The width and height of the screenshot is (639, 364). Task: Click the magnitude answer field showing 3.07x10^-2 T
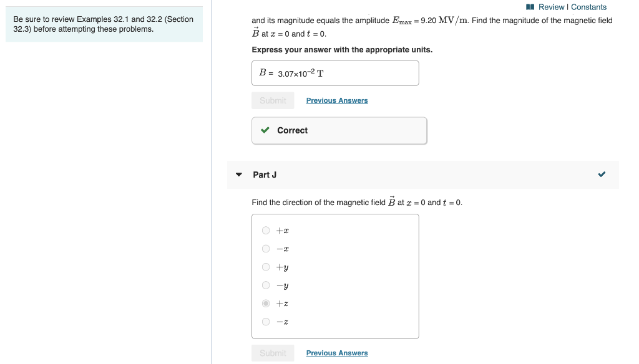click(x=335, y=73)
